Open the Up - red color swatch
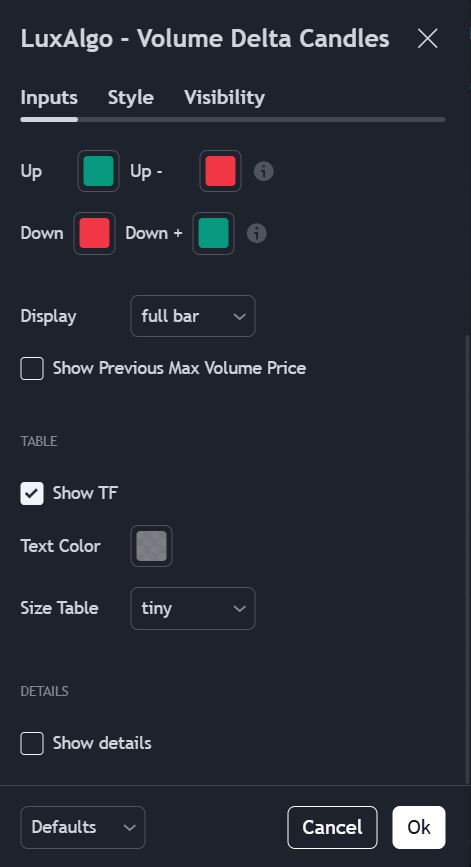 point(220,171)
